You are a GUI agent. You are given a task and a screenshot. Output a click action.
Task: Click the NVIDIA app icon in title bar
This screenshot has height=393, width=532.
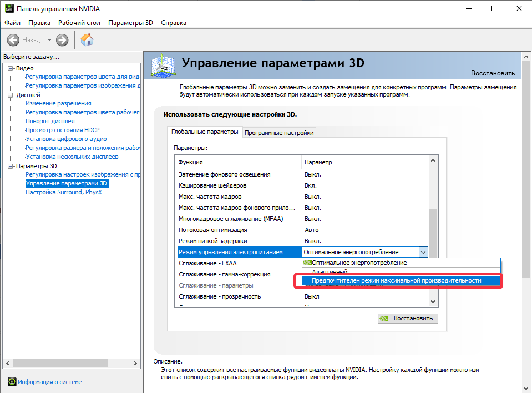click(9, 8)
